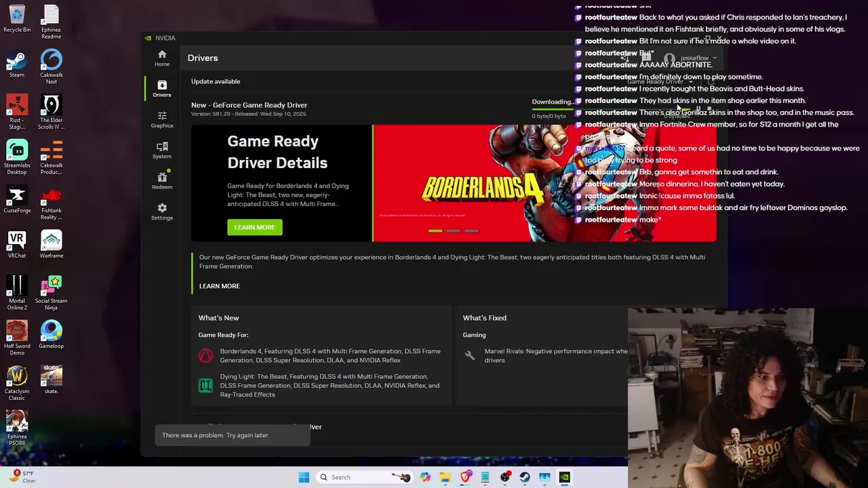This screenshot has height=488, width=868.
Task: Open Recycle Bin desktop icon
Action: coord(17,19)
